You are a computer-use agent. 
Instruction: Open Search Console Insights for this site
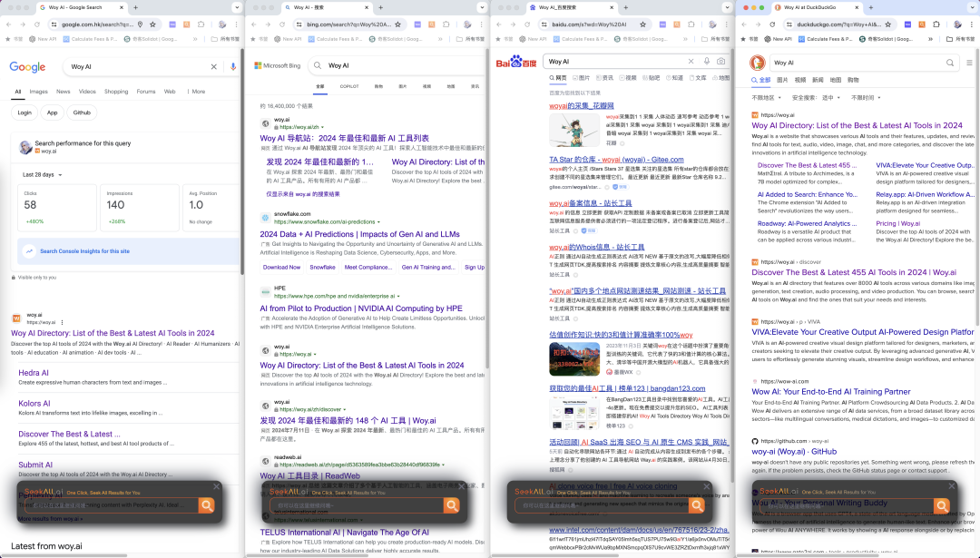click(x=85, y=251)
